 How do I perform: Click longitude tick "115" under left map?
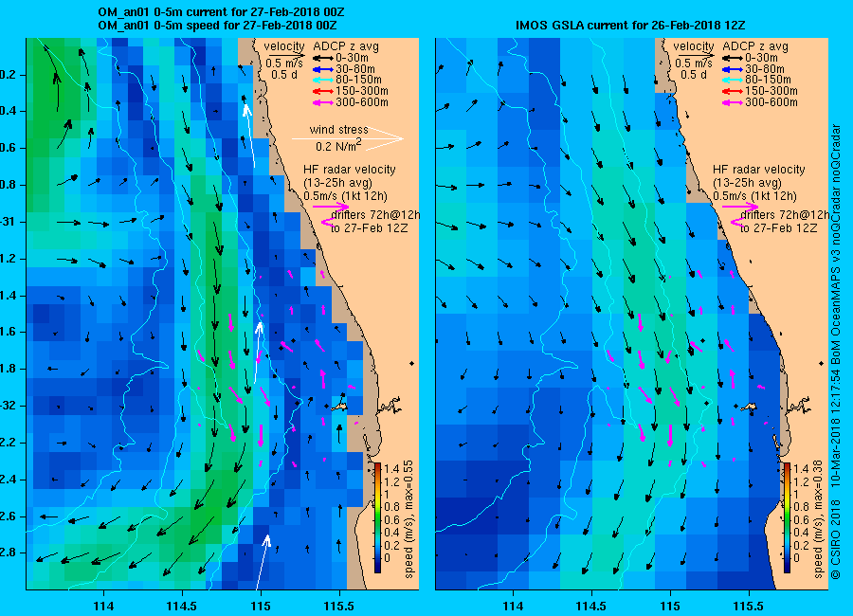click(261, 606)
